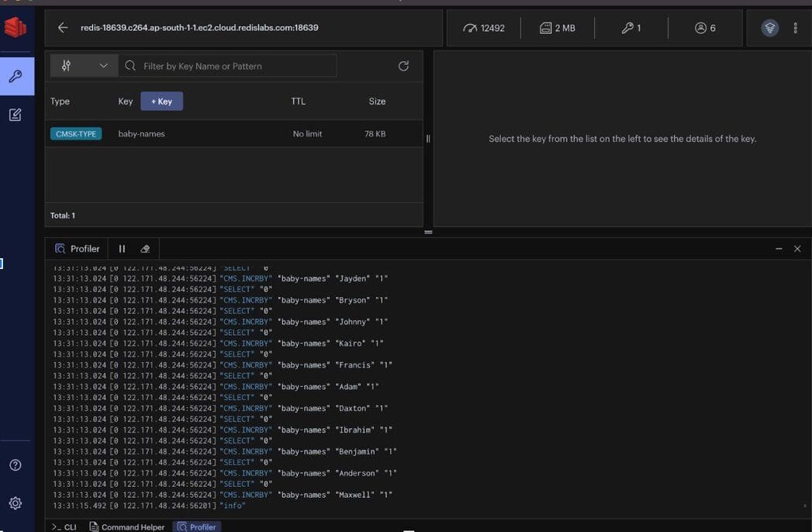
Task: Open the Browser keys view in sidebar
Action: (x=16, y=75)
